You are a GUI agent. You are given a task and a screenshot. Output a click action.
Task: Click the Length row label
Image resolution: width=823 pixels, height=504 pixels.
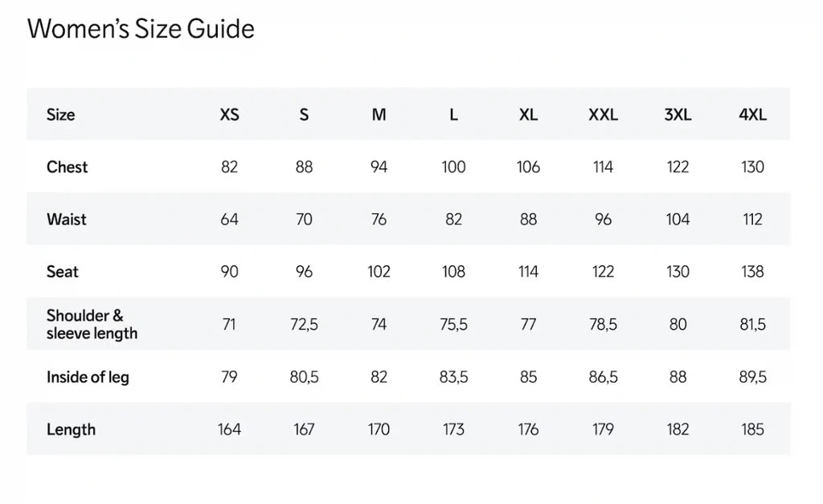(x=71, y=429)
